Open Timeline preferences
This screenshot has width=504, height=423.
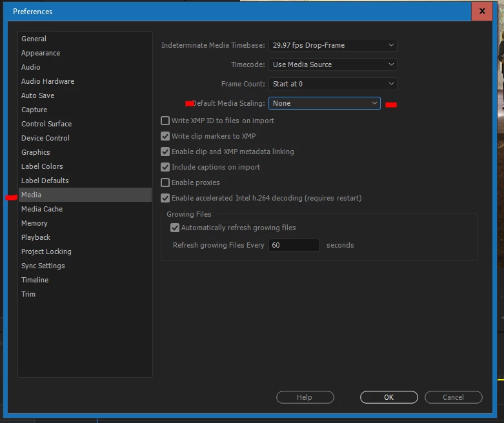pos(85,280)
